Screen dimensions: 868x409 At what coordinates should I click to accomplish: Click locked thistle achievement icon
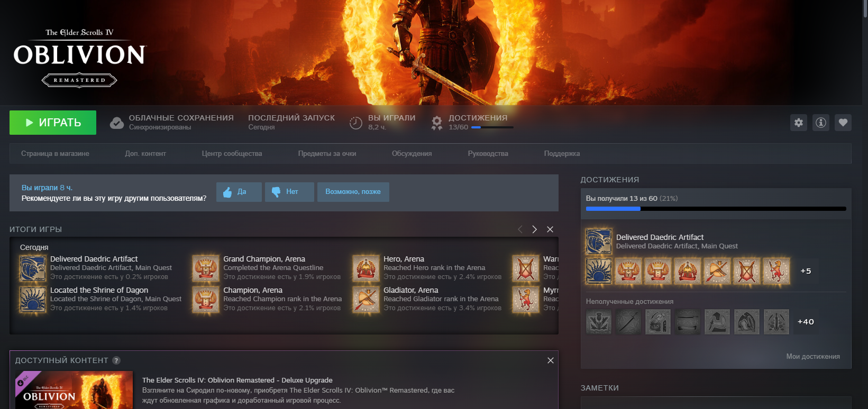pyautogui.click(x=599, y=322)
